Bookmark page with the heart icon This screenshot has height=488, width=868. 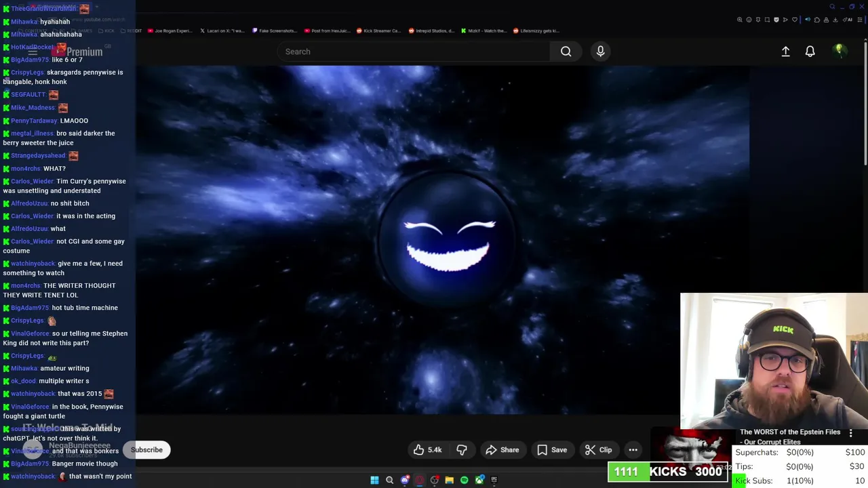click(x=795, y=20)
